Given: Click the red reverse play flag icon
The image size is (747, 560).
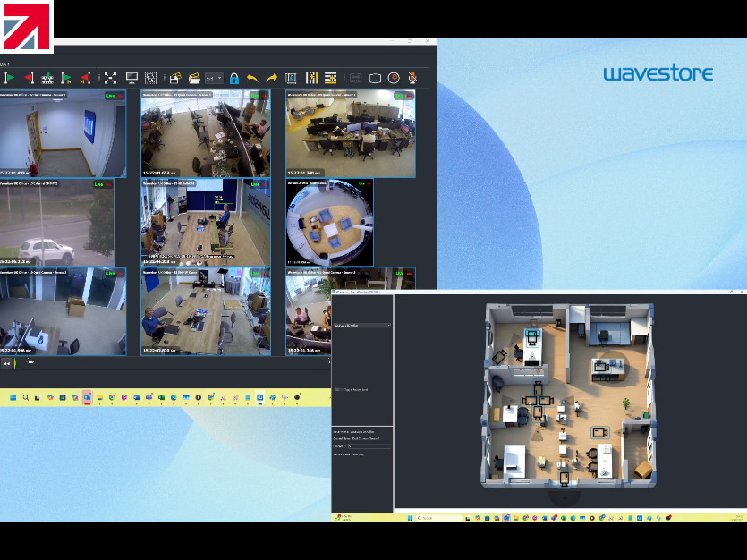Looking at the screenshot, I should (x=28, y=79).
